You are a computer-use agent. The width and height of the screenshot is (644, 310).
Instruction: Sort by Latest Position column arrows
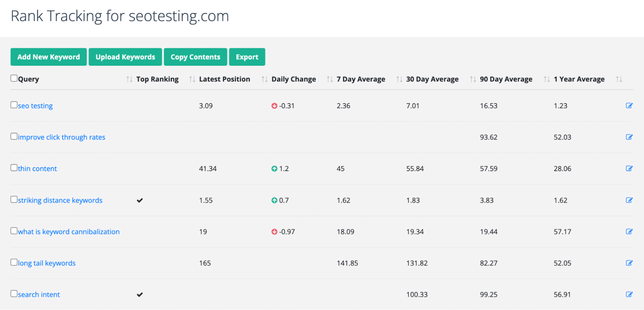point(264,79)
